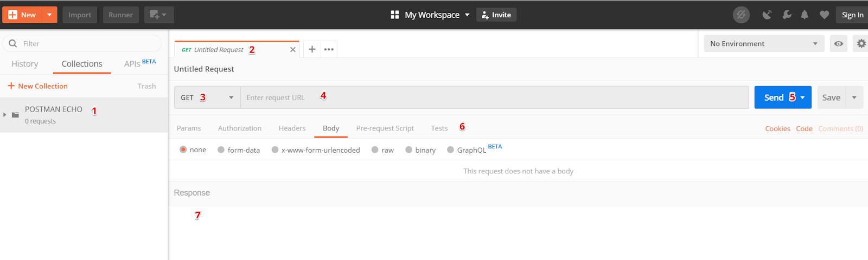Screen dimensions: 868x260
Task: Click the New Collection link
Action: pos(38,86)
